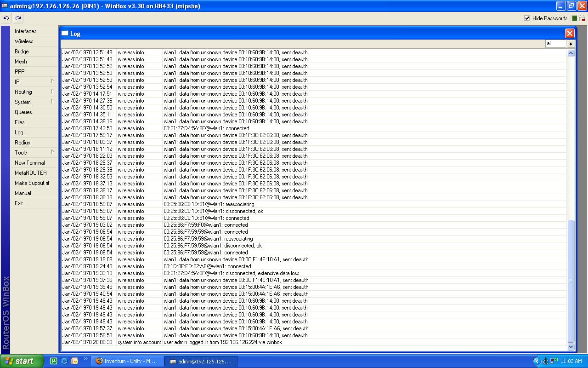Click Exit in the sidebar menu

(34, 203)
